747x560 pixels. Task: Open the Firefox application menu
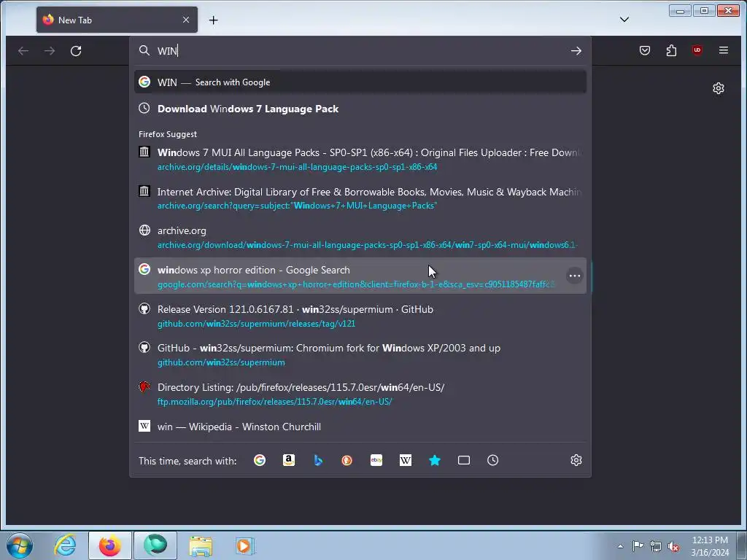coord(723,50)
